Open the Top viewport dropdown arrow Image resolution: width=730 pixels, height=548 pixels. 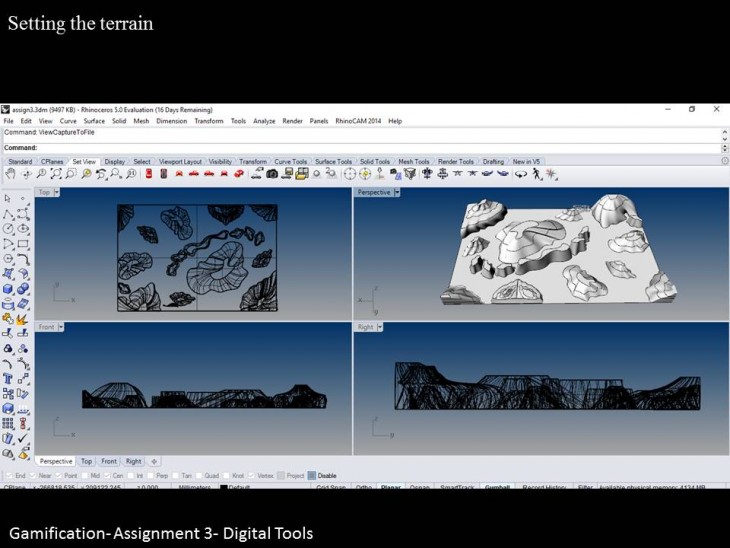57,192
